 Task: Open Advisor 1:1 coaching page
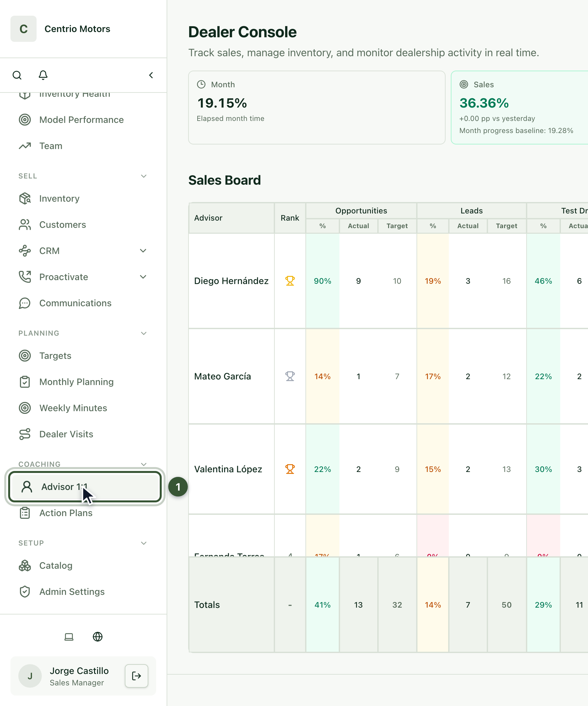[x=85, y=487]
